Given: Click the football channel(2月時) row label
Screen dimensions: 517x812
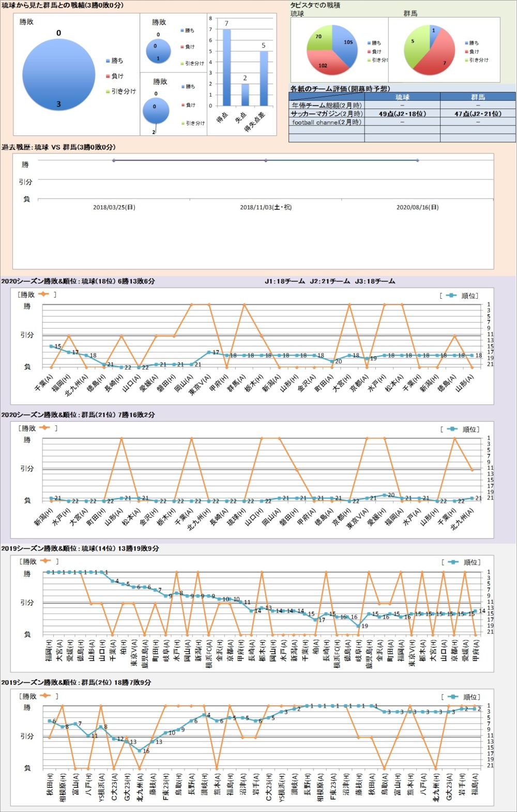Looking at the screenshot, I should pos(327,122).
